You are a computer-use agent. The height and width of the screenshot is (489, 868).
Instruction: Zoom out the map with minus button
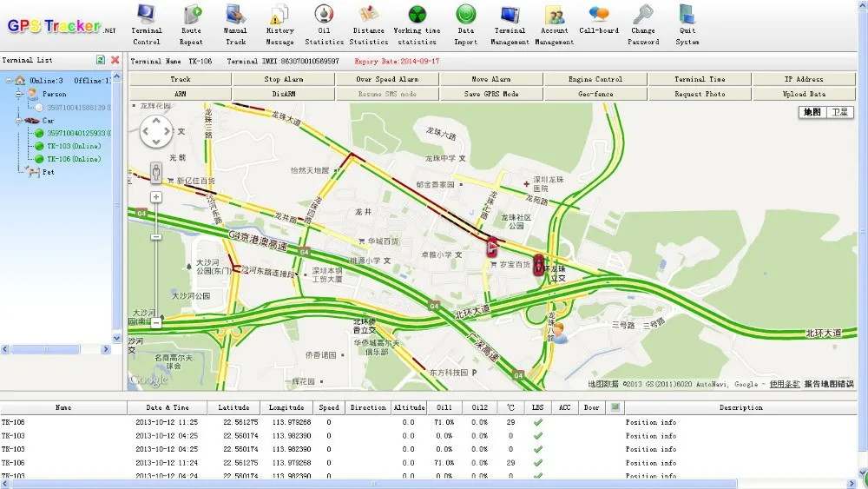156,321
